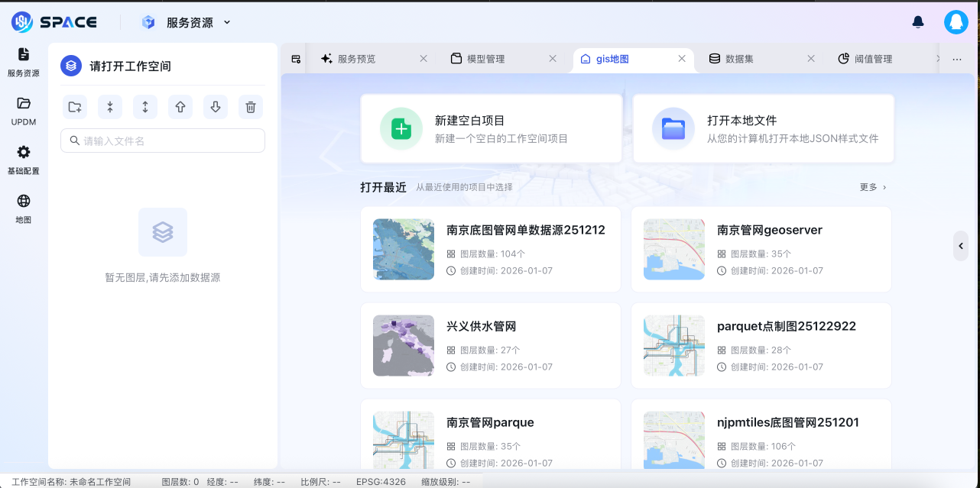
Task: Click the collapse-all arrows icon in workspace toolbar
Action: pyautogui.click(x=109, y=107)
